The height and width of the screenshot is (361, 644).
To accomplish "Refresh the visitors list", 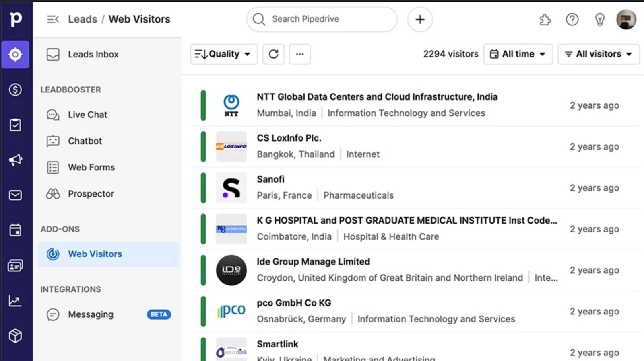I will 273,54.
